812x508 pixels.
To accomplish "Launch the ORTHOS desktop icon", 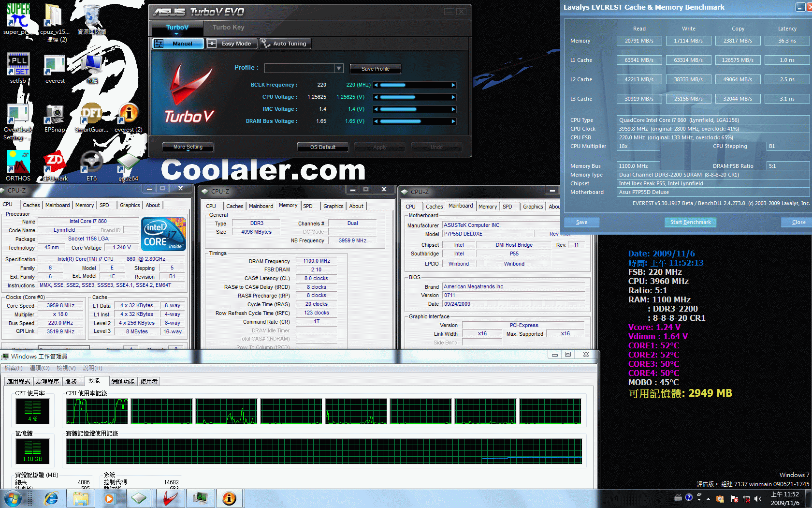I will pos(18,165).
